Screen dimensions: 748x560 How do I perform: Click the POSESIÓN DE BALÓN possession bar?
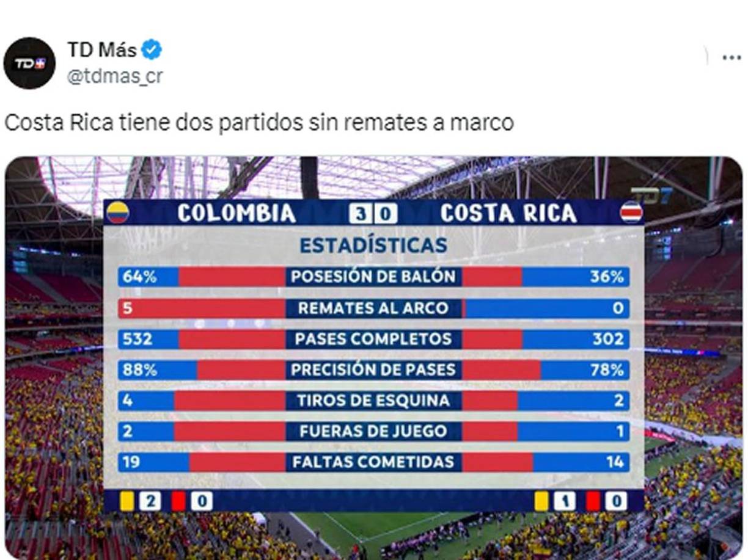click(x=374, y=277)
